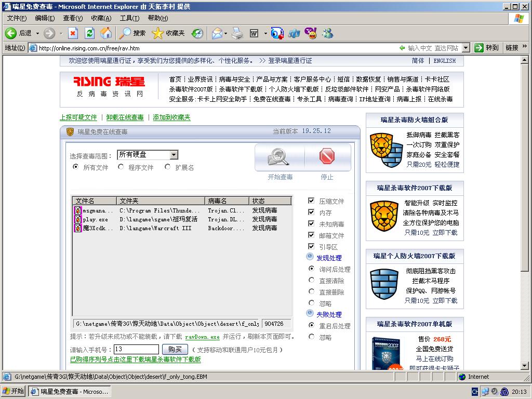Refresh the page using the green arrows icon
This screenshot has width=532, height=399.
89,33
